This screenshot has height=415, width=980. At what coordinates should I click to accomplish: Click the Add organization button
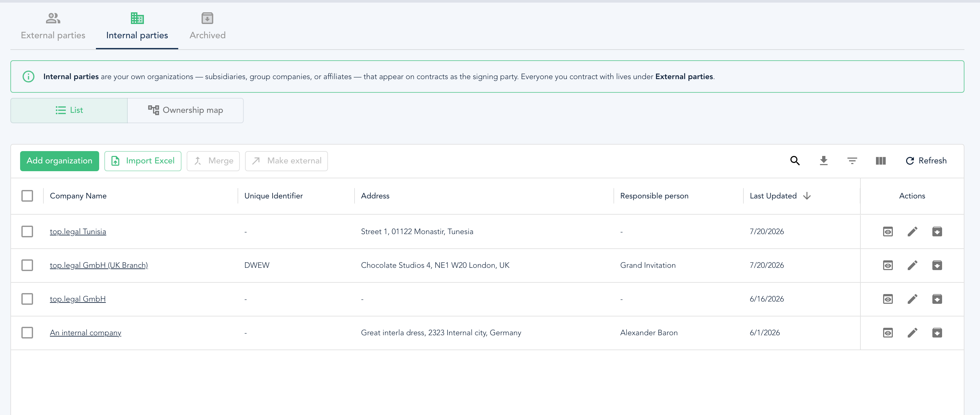point(59,161)
